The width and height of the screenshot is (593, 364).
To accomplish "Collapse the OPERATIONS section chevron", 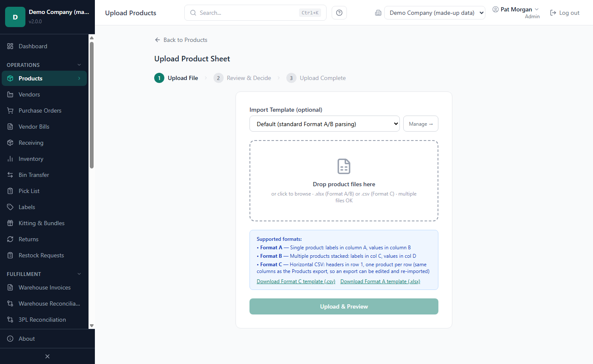I will point(79,65).
